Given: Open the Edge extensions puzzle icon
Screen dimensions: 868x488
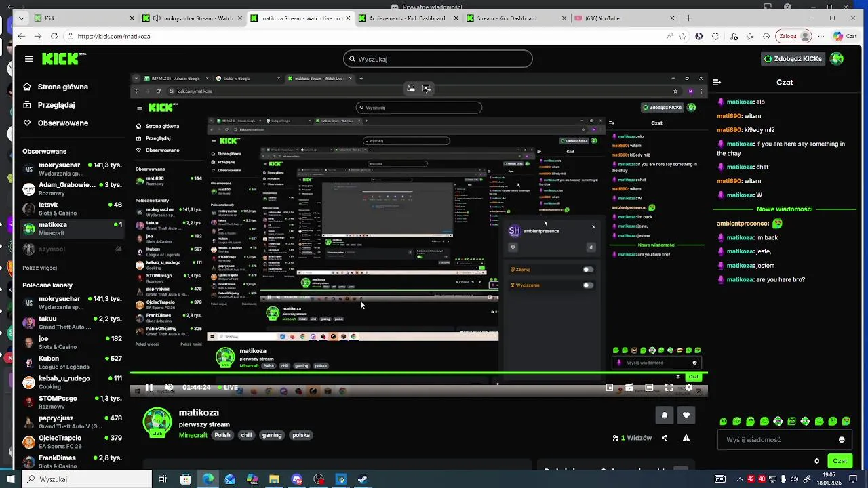Looking at the screenshot, I should point(715,36).
